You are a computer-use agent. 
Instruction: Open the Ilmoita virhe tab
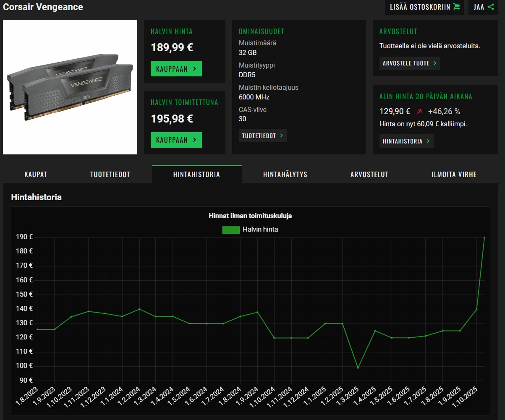pyautogui.click(x=454, y=174)
